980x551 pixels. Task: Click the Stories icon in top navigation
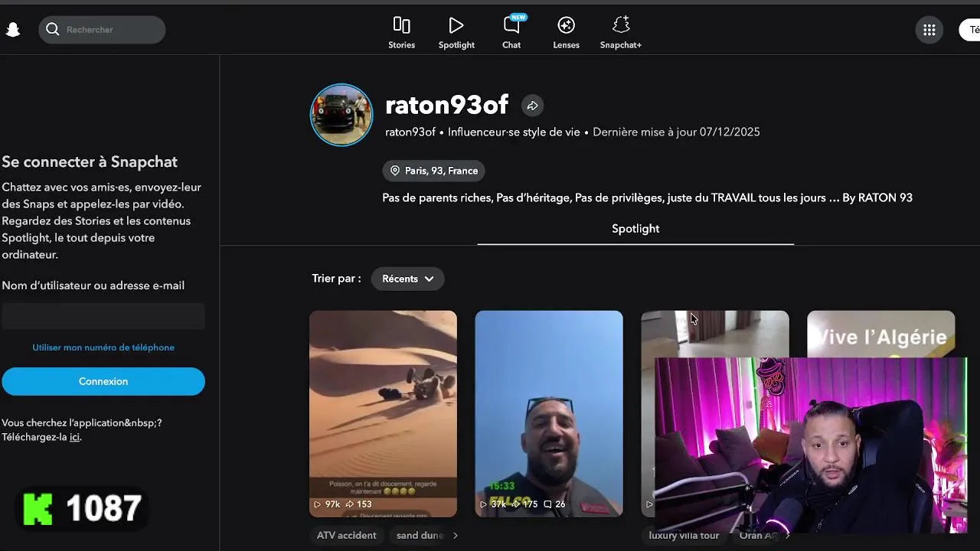(401, 25)
